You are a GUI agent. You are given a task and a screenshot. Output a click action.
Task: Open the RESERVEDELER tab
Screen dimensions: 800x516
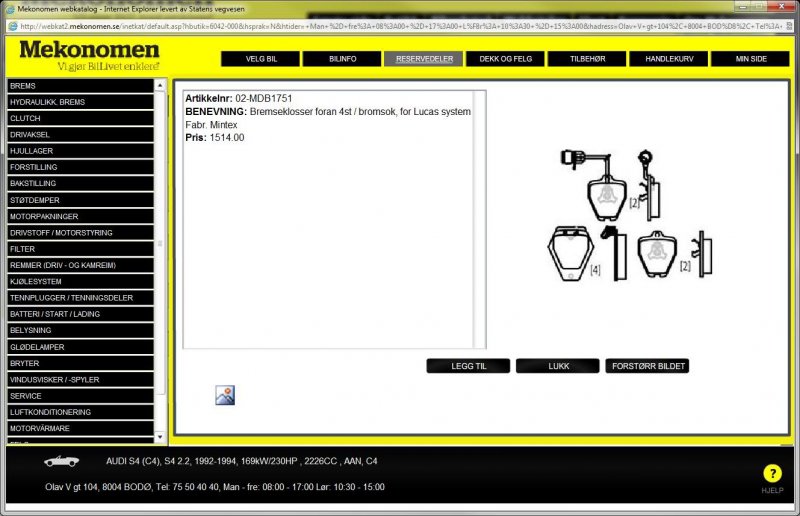click(423, 59)
